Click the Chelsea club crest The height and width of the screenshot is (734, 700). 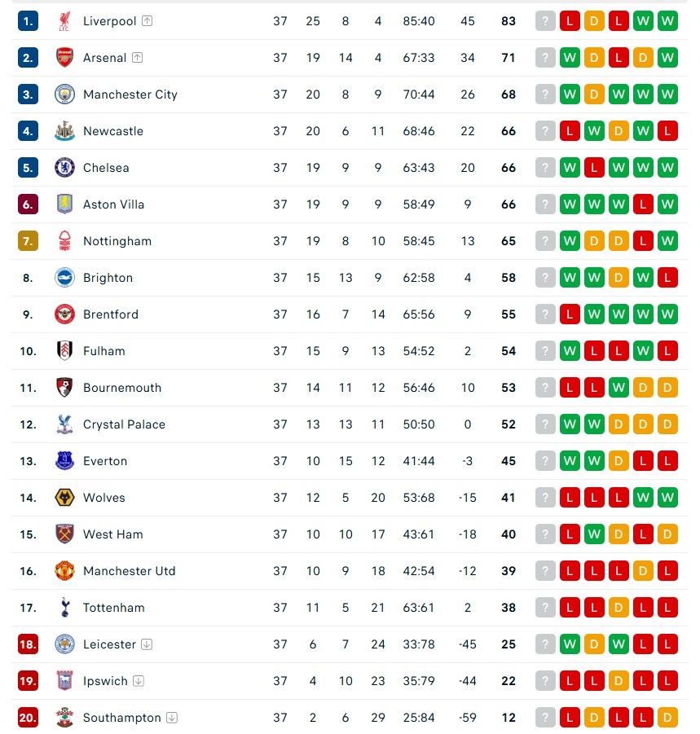(64, 168)
